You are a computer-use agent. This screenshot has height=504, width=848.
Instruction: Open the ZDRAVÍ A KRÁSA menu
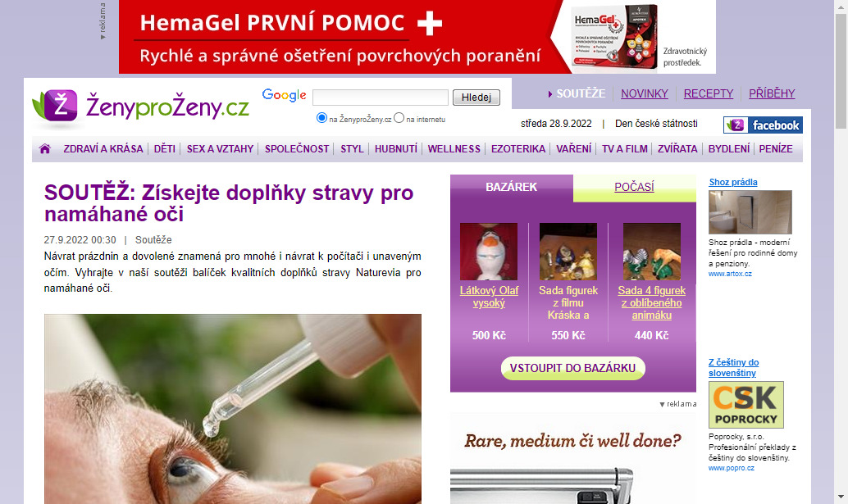pyautogui.click(x=103, y=148)
